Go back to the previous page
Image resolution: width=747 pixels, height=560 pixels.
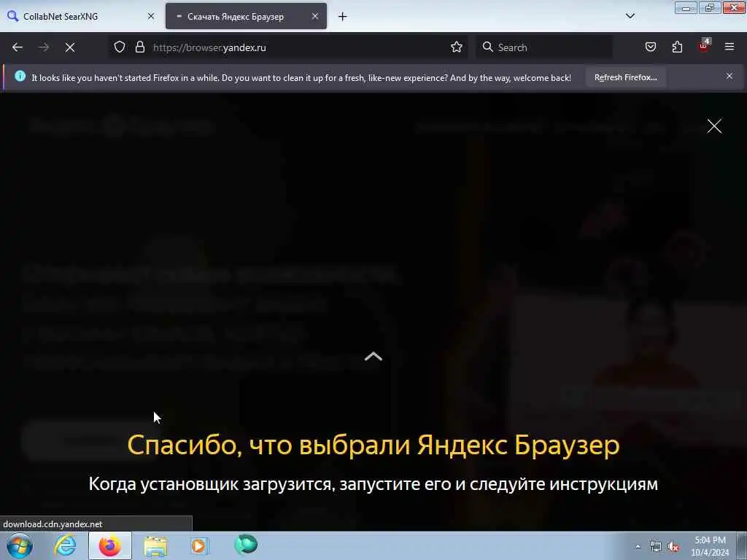(x=18, y=47)
